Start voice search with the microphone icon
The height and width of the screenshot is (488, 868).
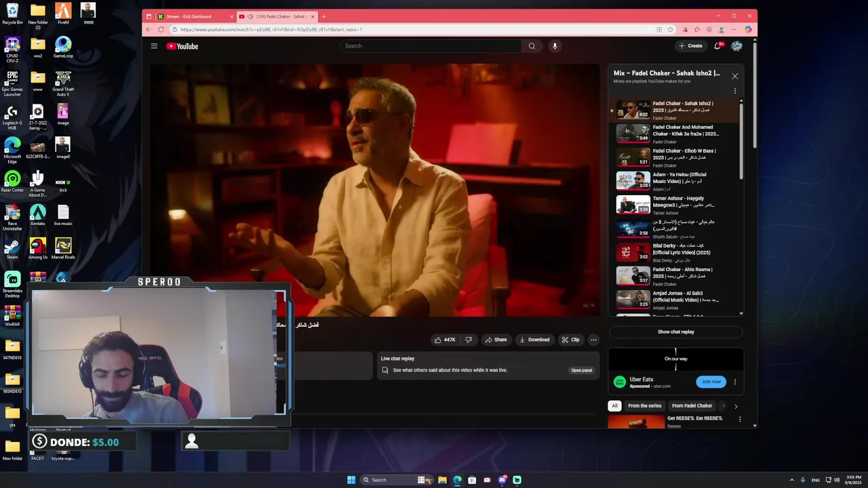pos(555,46)
